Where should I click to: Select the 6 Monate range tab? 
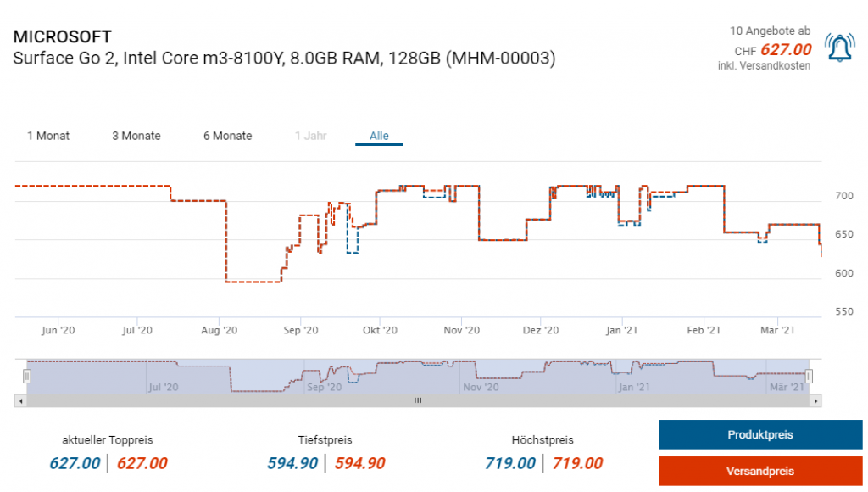tap(227, 136)
